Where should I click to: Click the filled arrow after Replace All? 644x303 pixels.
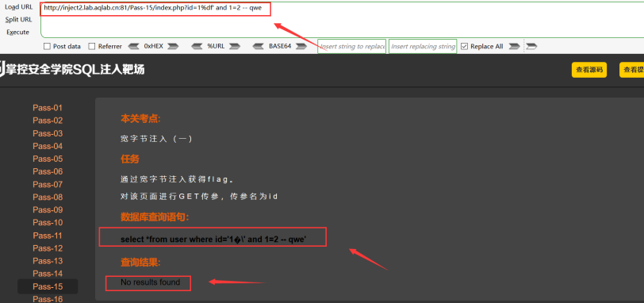pos(514,46)
